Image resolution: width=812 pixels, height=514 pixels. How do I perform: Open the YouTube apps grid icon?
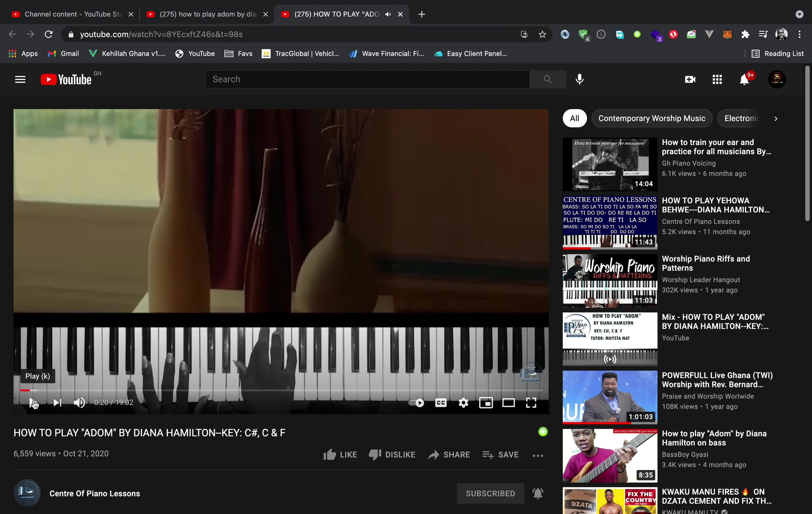pos(717,79)
